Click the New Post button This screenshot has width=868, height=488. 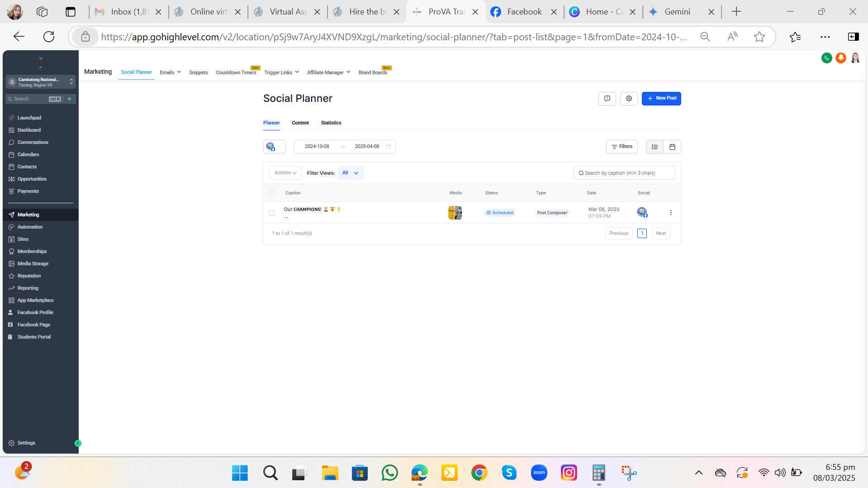click(661, 98)
